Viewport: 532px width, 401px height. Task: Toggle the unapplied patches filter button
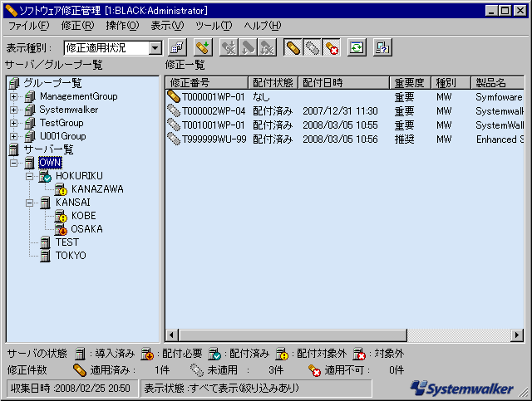click(x=312, y=47)
